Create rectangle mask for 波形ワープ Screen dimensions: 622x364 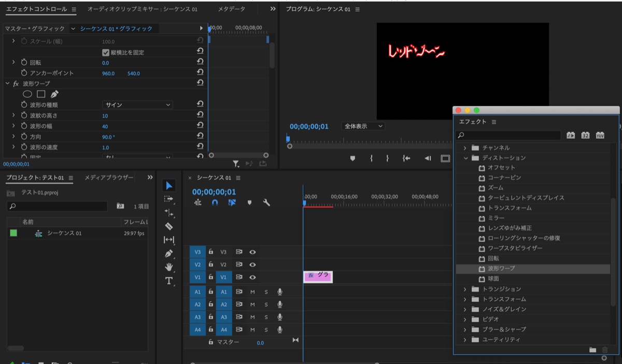click(x=41, y=94)
